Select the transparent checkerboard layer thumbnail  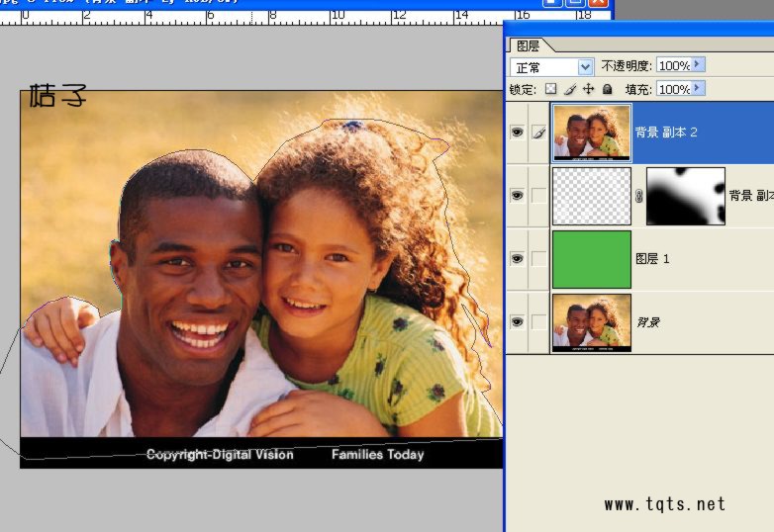pyautogui.click(x=591, y=196)
